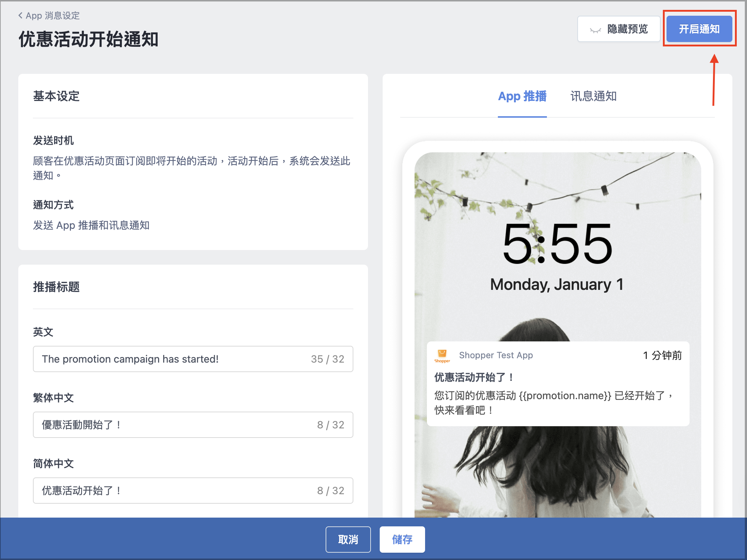Click the 储存 button

(x=402, y=540)
